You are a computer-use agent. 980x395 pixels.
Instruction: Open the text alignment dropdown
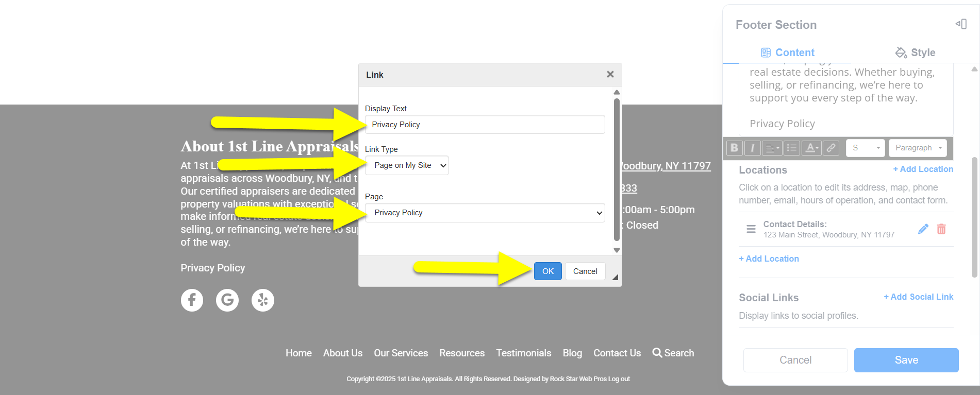coord(772,148)
